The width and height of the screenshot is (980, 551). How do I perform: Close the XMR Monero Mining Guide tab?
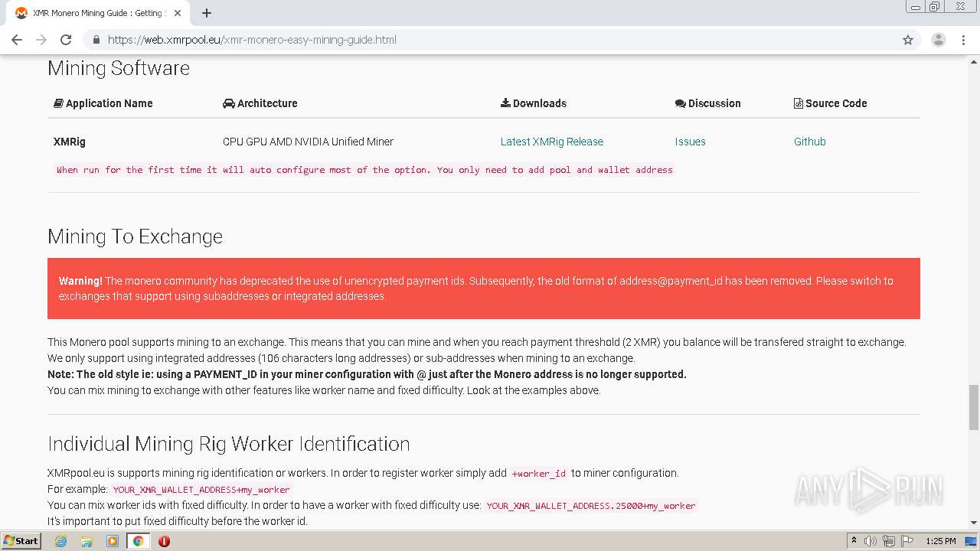(x=178, y=13)
